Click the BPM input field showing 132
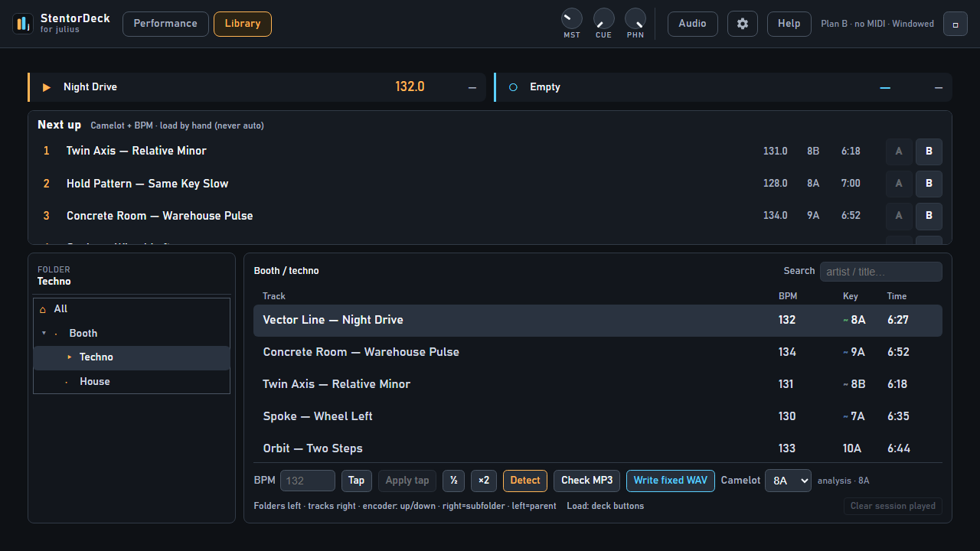 [x=308, y=481]
